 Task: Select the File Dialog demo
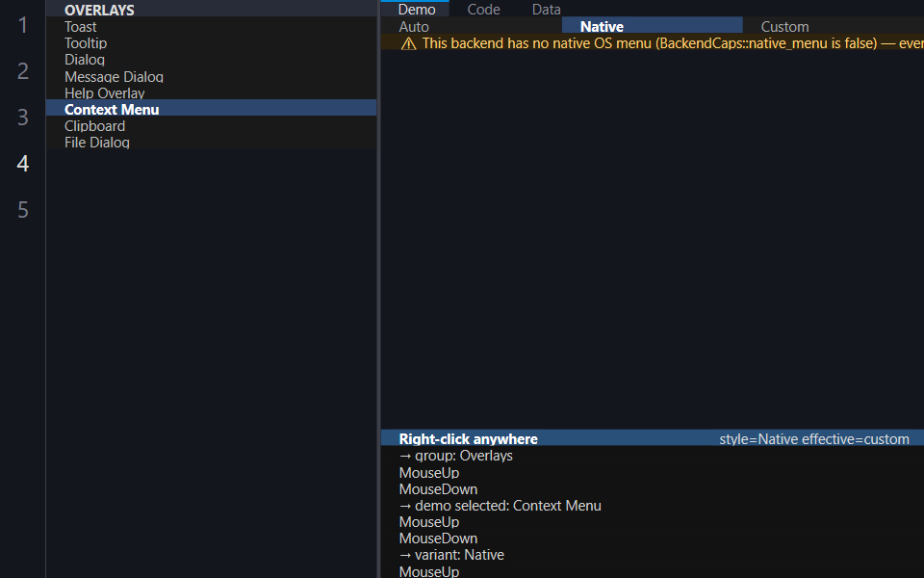pyautogui.click(x=211, y=143)
